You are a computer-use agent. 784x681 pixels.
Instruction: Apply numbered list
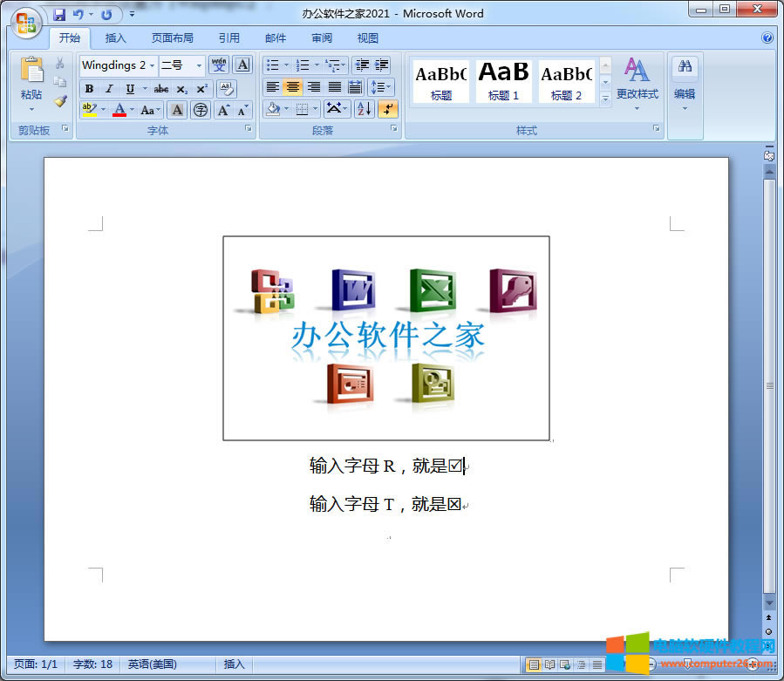(x=303, y=65)
